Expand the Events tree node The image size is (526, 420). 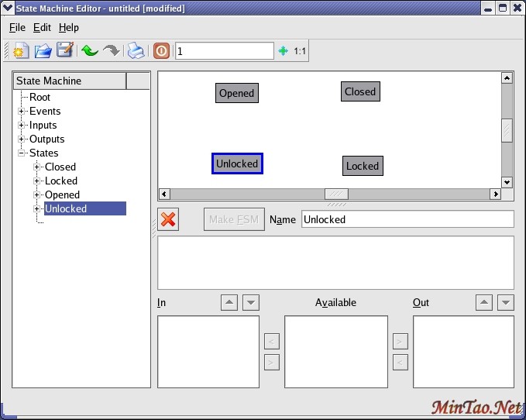22,112
